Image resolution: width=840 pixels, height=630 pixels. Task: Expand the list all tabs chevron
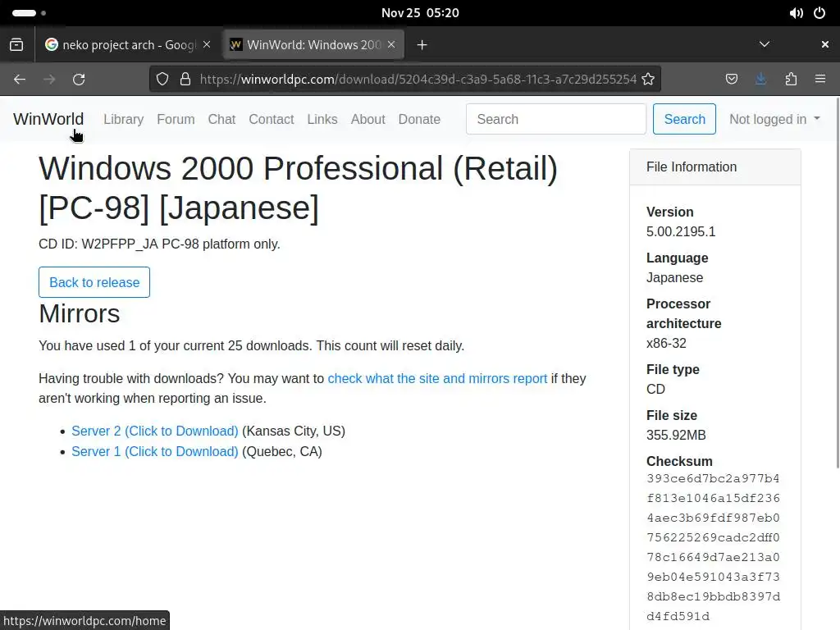[765, 44]
